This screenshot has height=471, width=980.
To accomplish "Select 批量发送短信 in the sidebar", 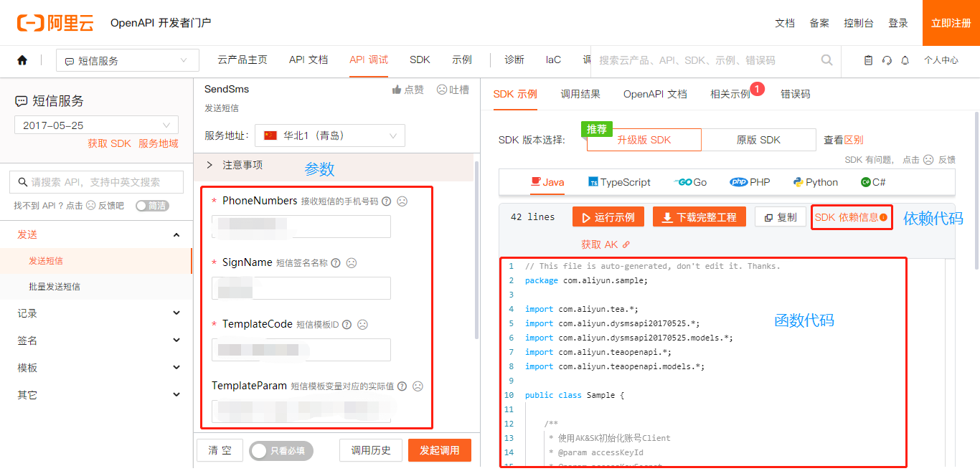I will [x=55, y=287].
